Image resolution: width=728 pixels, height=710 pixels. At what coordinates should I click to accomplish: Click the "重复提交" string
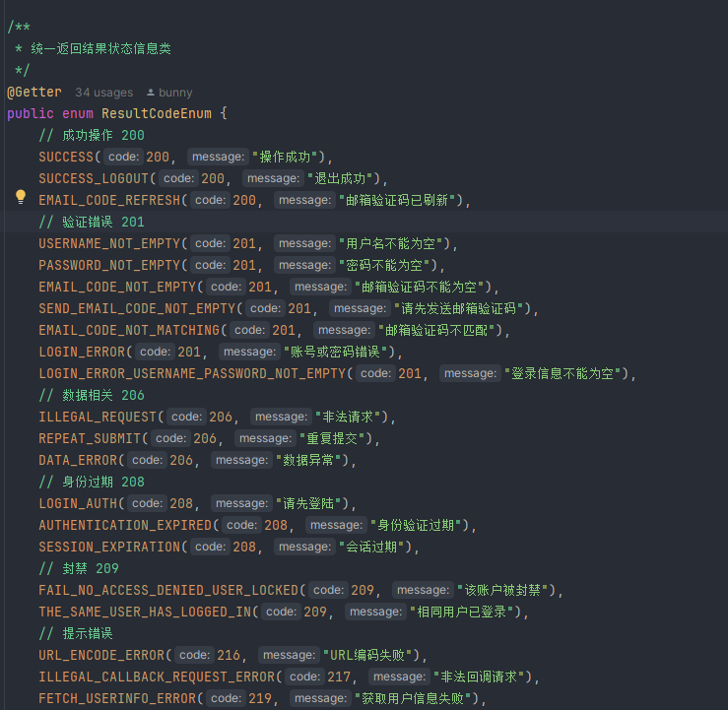(x=332, y=438)
